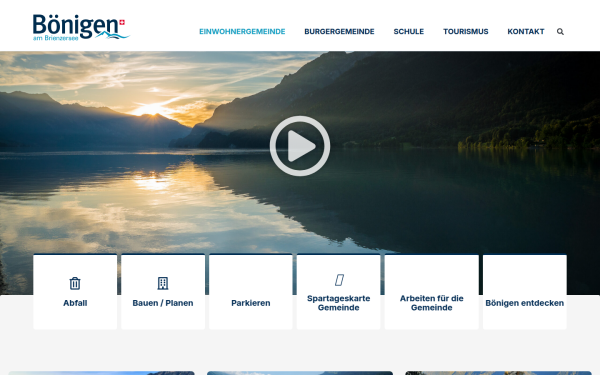Open the Schule menu item
This screenshot has height=375, width=600.
(409, 31)
